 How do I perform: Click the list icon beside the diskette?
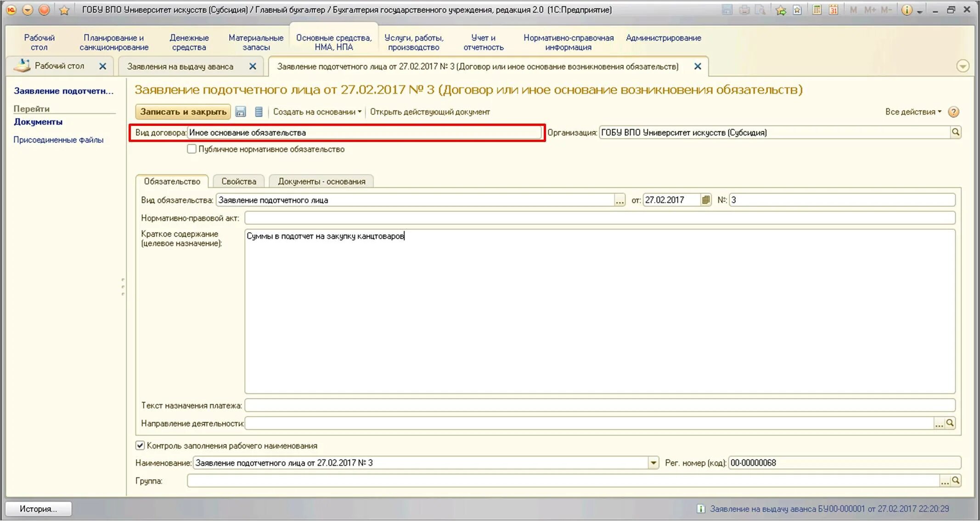(x=259, y=112)
